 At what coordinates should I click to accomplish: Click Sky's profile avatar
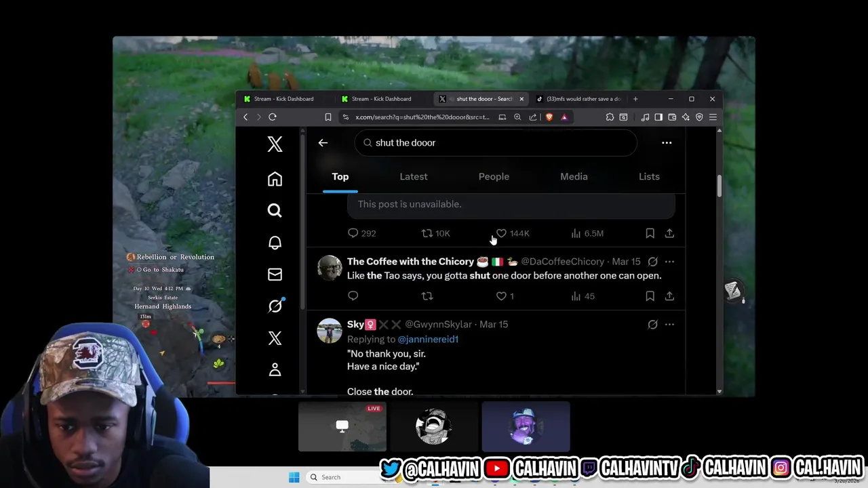tap(330, 331)
